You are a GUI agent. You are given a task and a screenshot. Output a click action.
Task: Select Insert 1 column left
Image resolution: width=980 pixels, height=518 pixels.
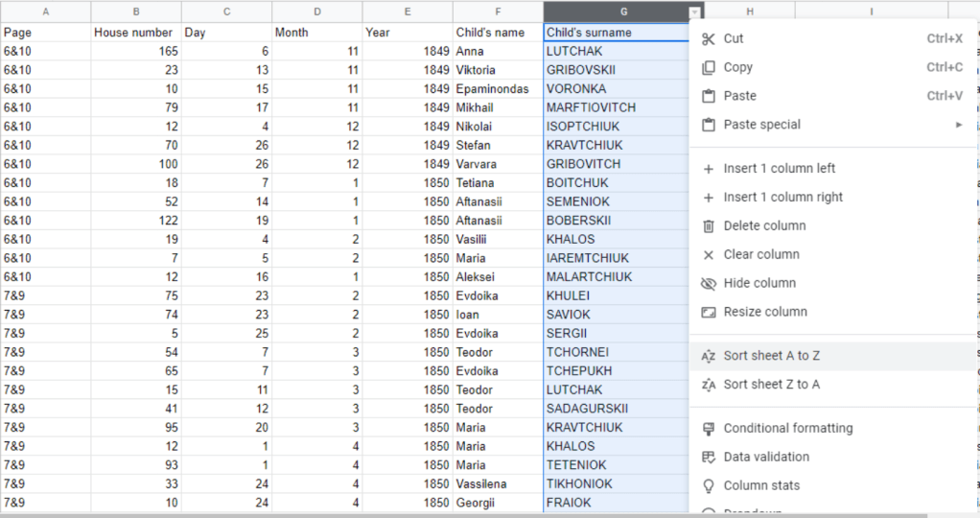pyautogui.click(x=779, y=169)
